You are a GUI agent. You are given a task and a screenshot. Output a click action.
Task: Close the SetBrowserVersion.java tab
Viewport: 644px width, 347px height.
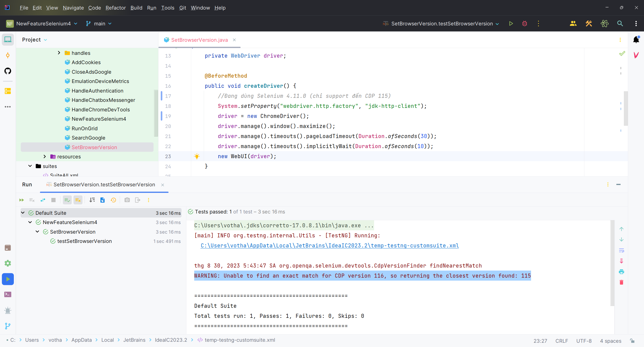(x=234, y=40)
